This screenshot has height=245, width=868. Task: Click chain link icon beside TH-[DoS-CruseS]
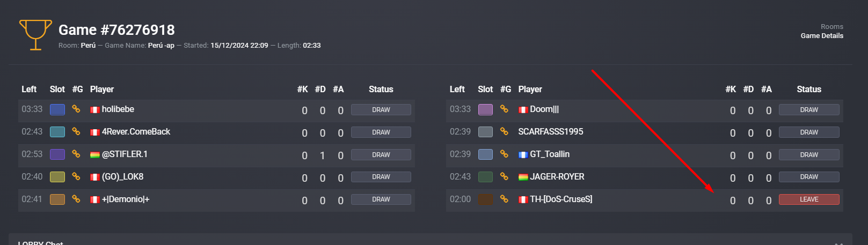pos(504,199)
